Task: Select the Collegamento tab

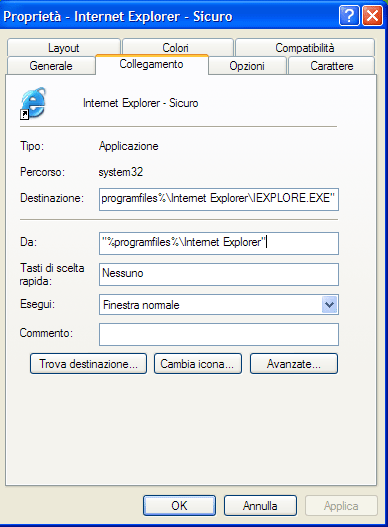Action: pos(152,64)
